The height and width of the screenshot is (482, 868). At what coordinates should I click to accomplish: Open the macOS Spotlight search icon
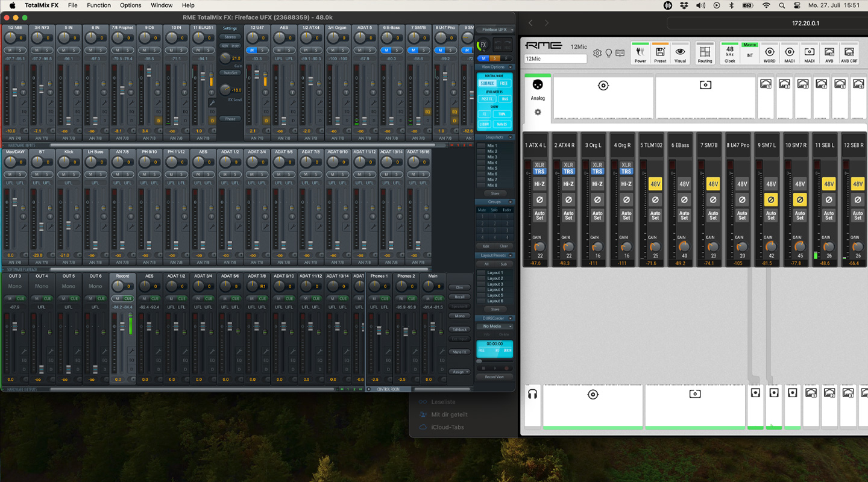pyautogui.click(x=782, y=5)
